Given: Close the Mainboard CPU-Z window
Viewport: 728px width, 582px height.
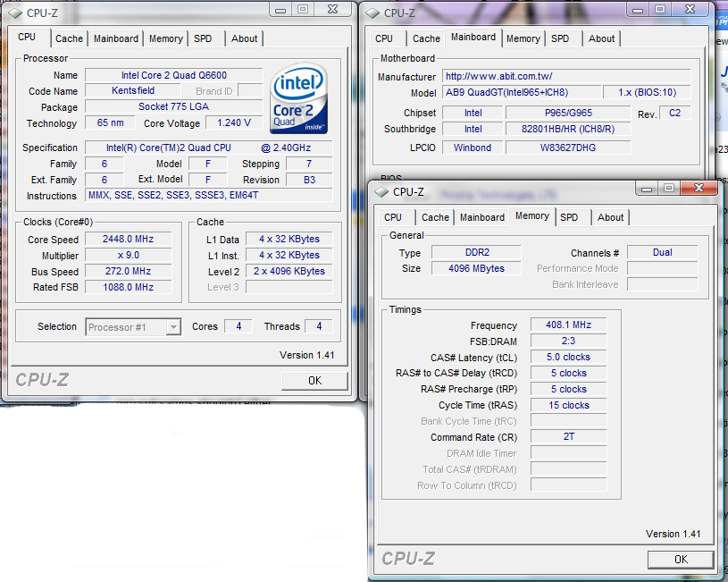Looking at the screenshot, I should pyautogui.click(x=690, y=10).
